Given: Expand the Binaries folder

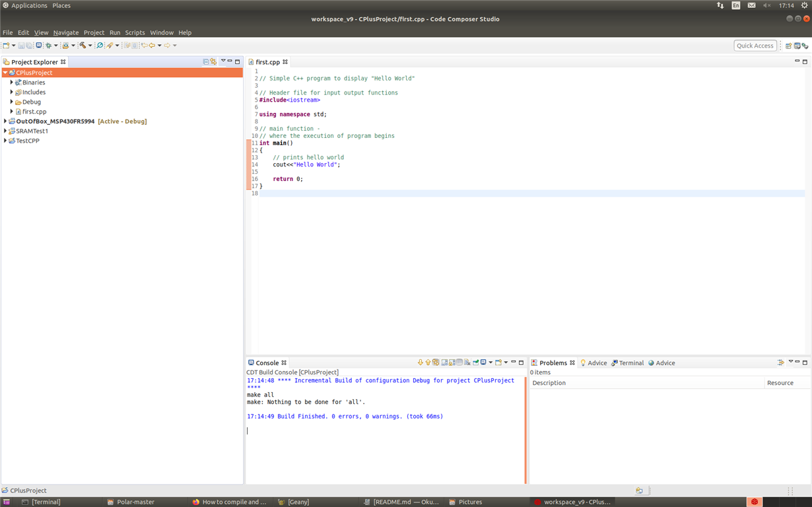Looking at the screenshot, I should point(11,83).
